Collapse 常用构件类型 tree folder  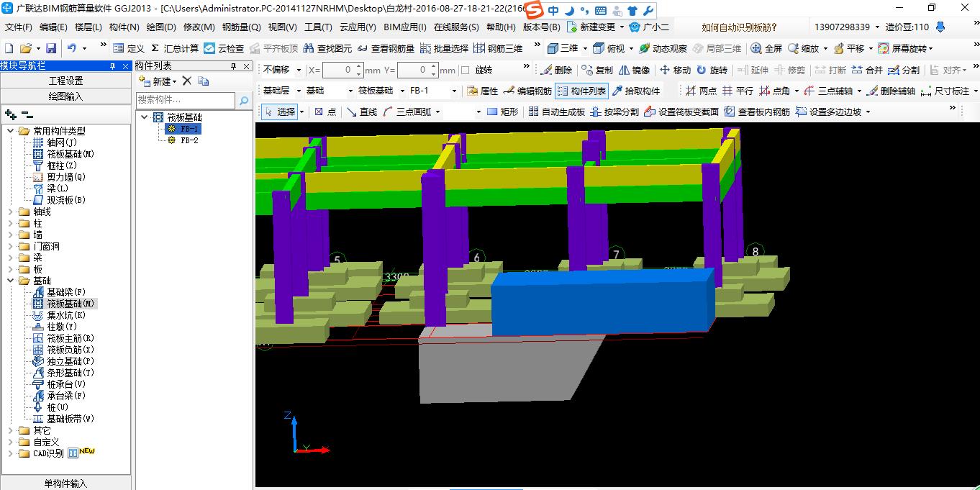(x=12, y=131)
